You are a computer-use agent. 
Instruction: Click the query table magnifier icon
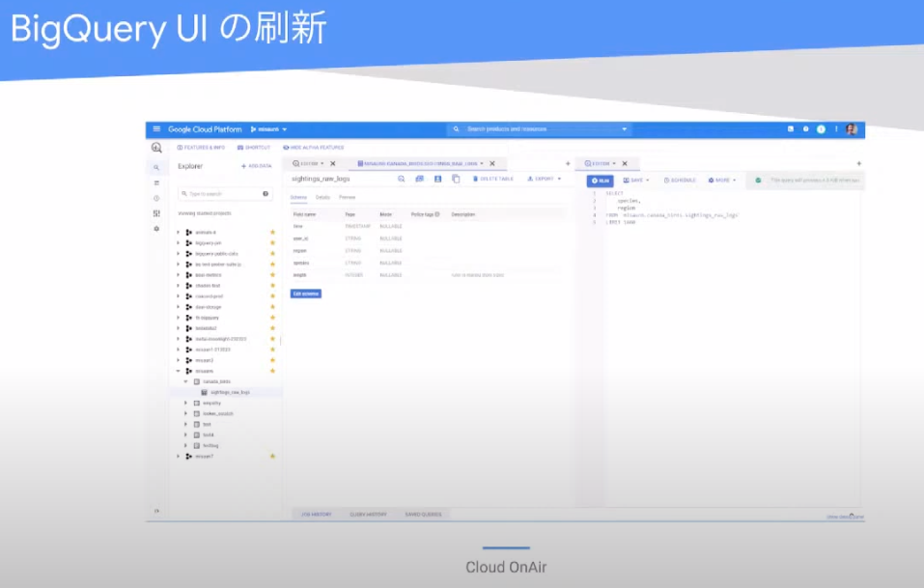tap(402, 179)
